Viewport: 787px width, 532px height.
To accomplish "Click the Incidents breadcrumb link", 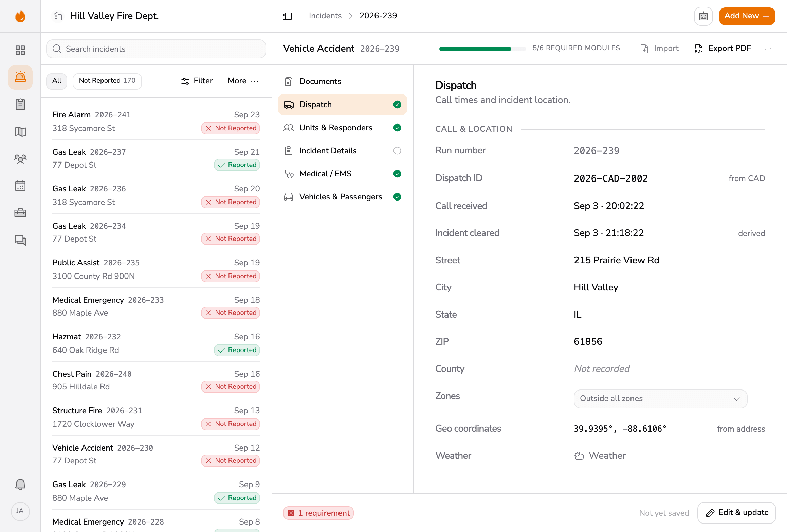I will [x=325, y=16].
